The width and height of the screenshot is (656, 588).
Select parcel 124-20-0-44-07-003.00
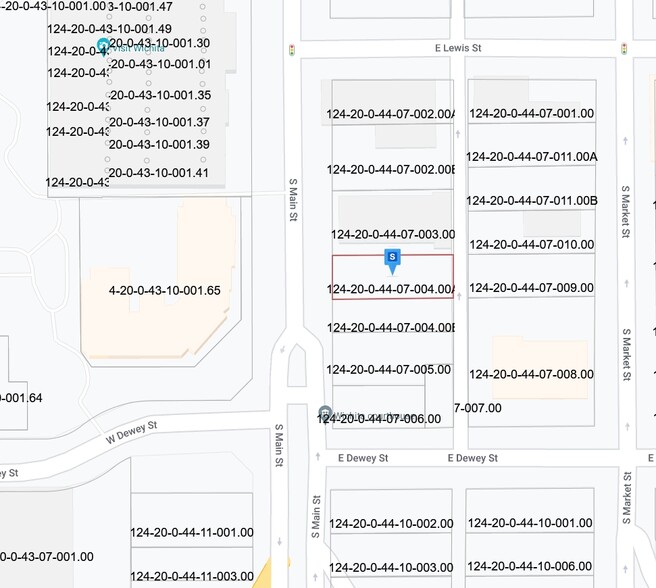pos(392,235)
